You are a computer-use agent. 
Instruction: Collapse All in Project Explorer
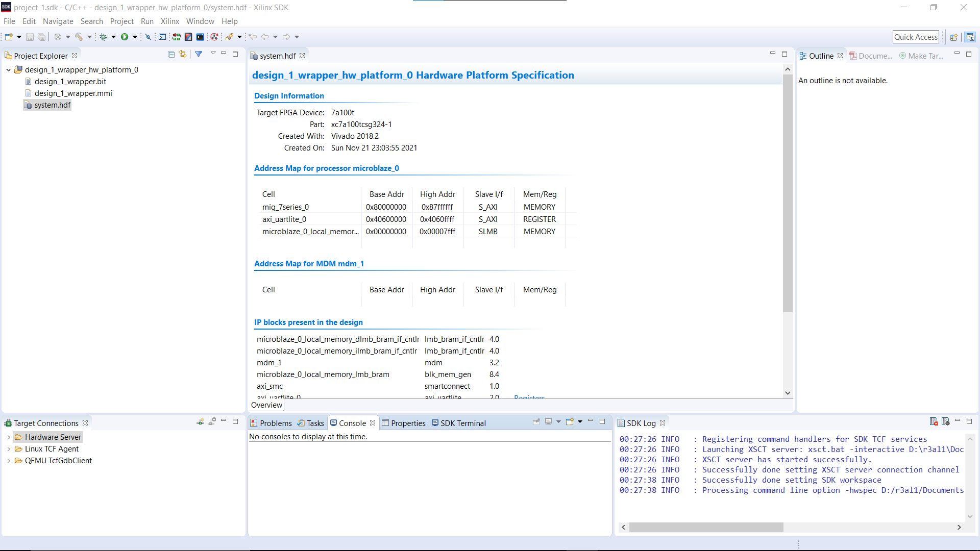click(x=171, y=54)
